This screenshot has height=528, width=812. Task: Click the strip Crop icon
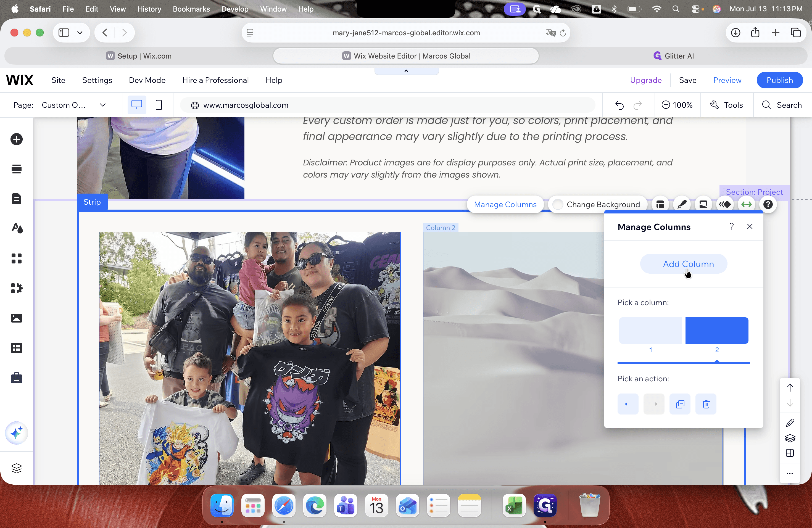703,204
